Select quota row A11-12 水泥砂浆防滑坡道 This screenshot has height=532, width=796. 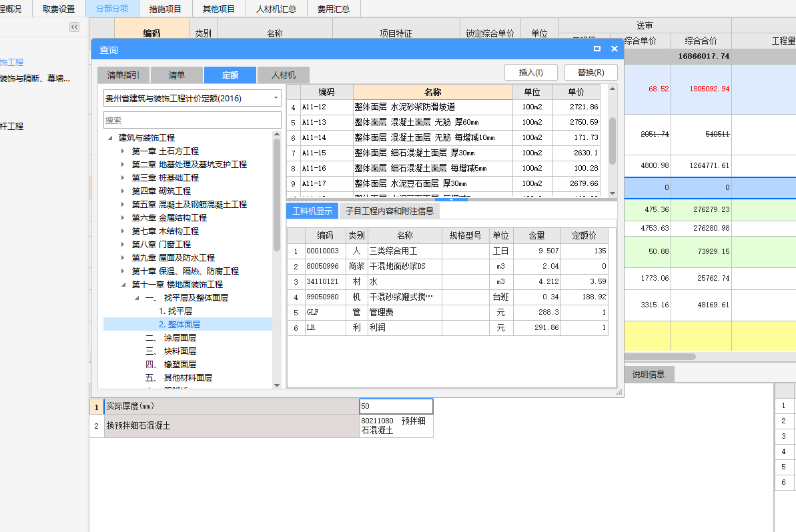tap(443, 107)
